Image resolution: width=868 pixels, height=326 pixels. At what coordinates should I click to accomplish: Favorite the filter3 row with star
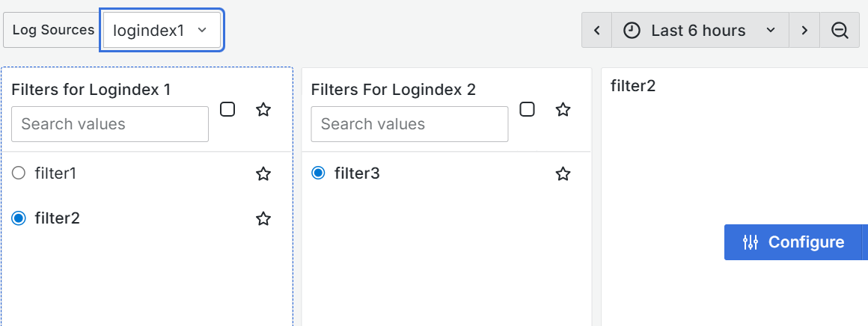coord(563,174)
